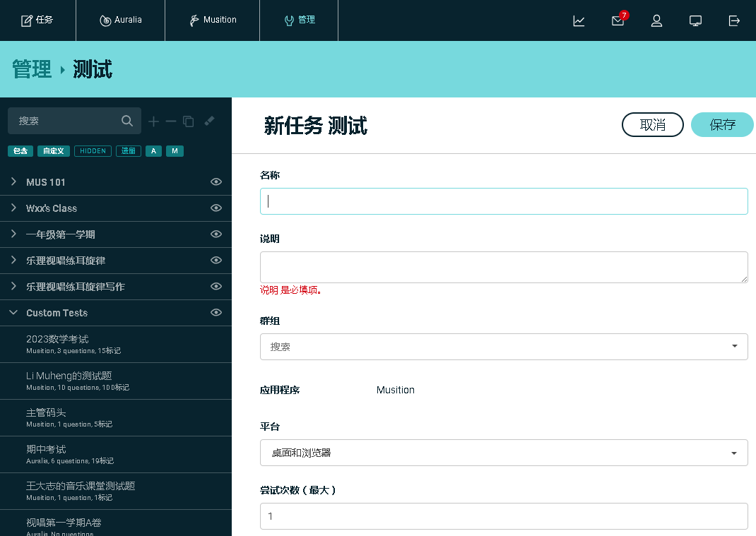756x536 pixels.
Task: Toggle visibility of Custom Tests
Action: (216, 312)
